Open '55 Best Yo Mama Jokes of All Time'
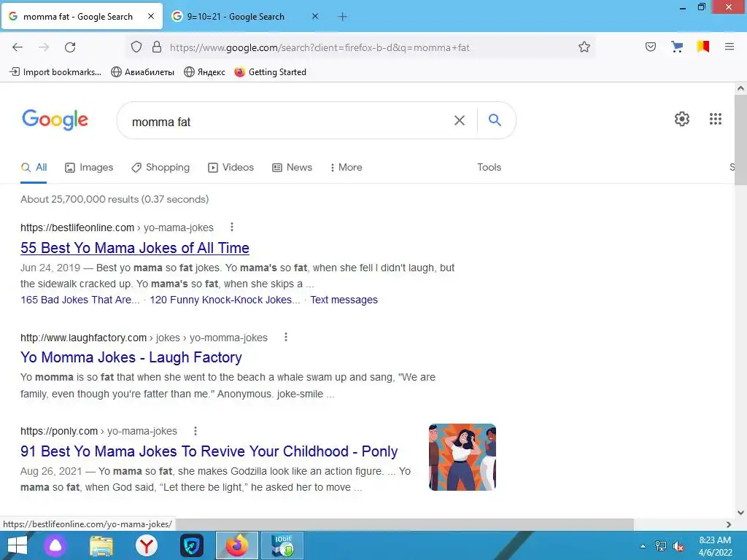 [x=135, y=248]
